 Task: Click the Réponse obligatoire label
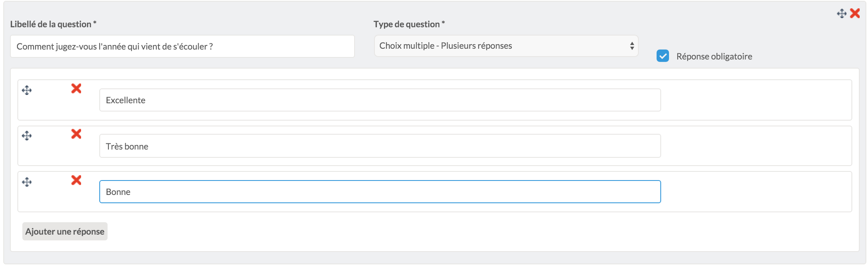(714, 57)
